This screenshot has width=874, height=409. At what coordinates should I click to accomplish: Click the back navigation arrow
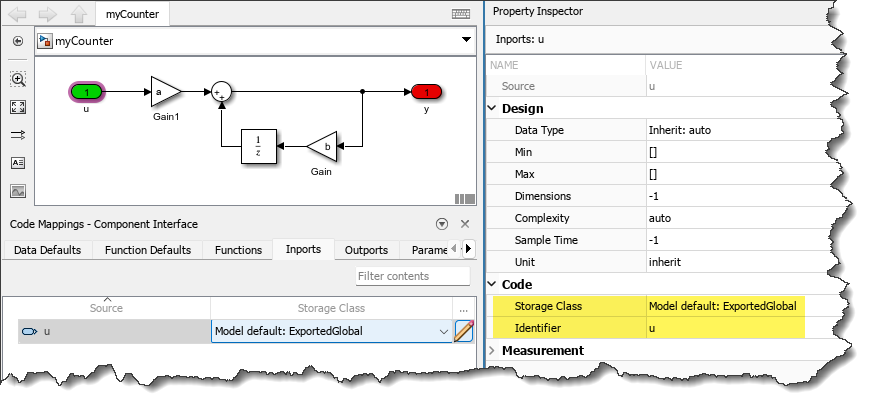[18, 14]
